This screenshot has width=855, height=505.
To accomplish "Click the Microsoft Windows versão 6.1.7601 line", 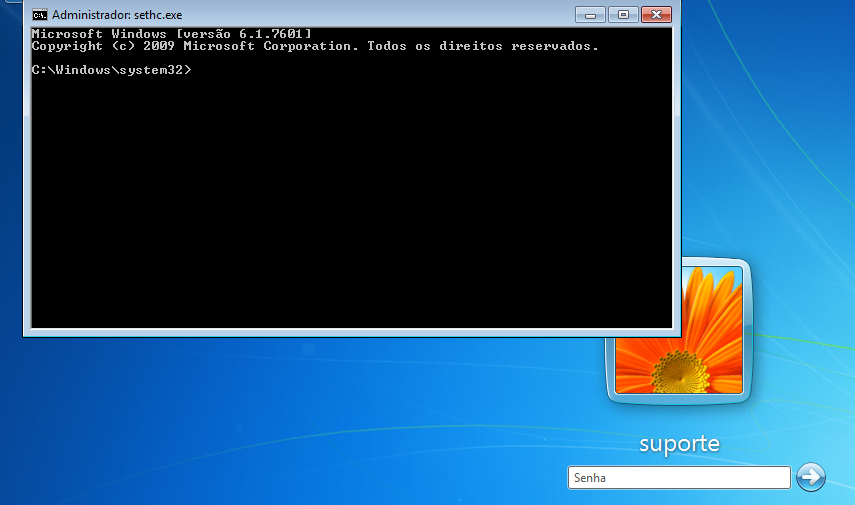I will pyautogui.click(x=172, y=34).
